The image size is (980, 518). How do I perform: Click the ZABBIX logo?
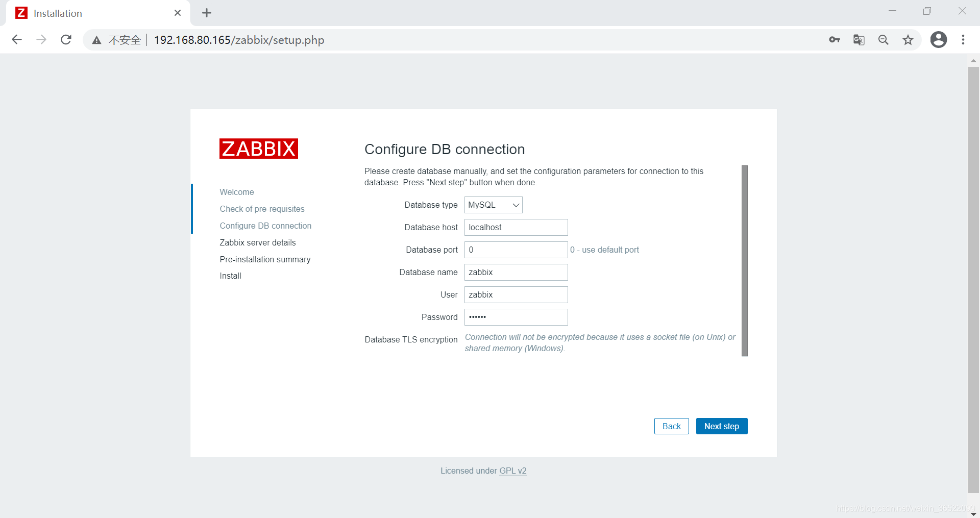(x=259, y=149)
